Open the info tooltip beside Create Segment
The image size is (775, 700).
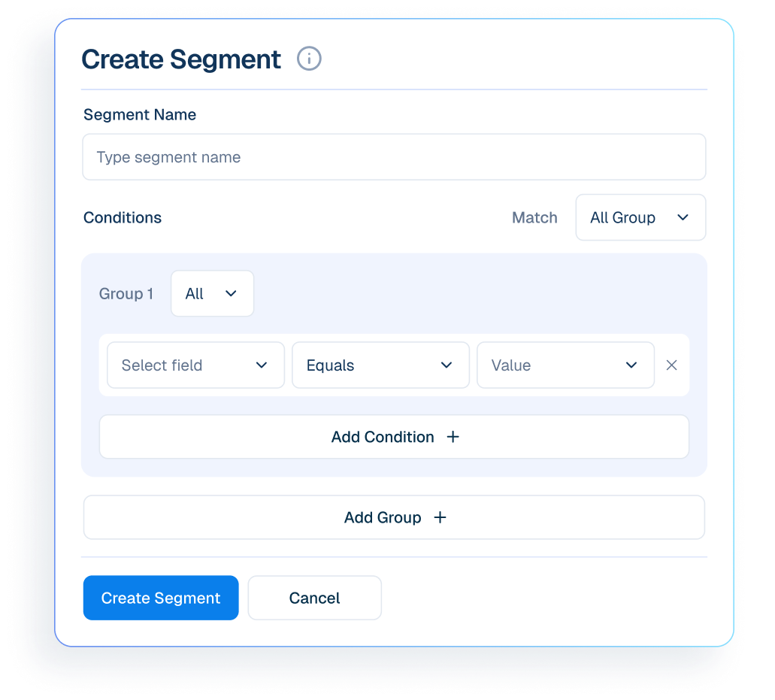point(309,59)
